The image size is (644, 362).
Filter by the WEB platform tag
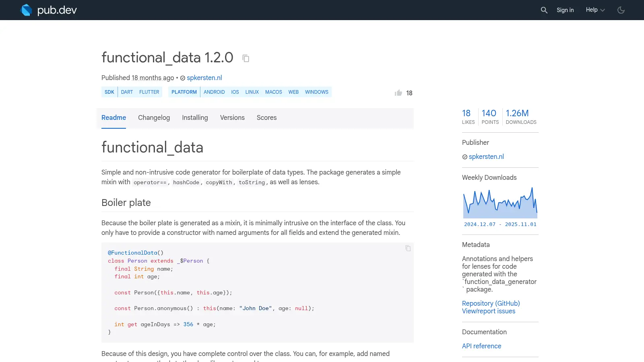click(293, 92)
